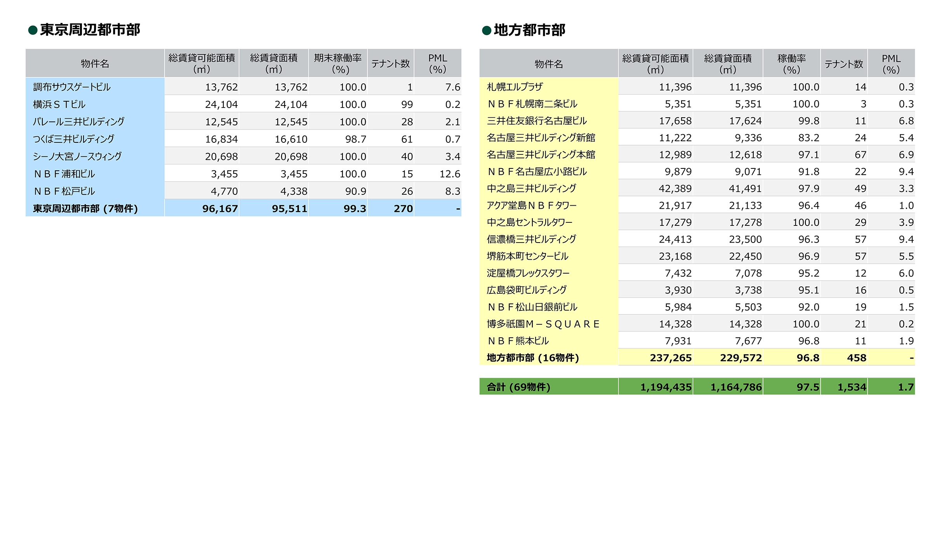
Task: Click the 1,164,786 total leased area
Action: pyautogui.click(x=736, y=387)
